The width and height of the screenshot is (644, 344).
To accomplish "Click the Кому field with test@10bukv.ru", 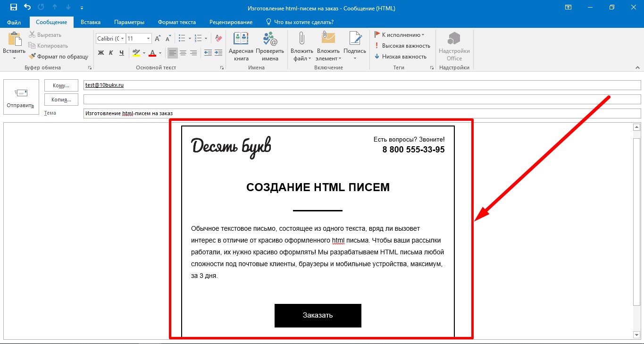I will 362,85.
